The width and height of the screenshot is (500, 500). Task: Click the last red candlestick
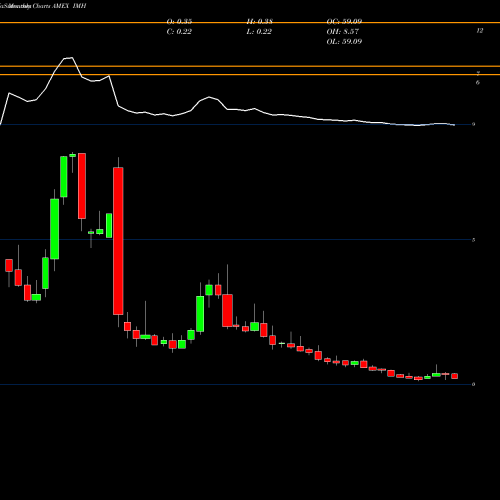pyautogui.click(x=455, y=376)
